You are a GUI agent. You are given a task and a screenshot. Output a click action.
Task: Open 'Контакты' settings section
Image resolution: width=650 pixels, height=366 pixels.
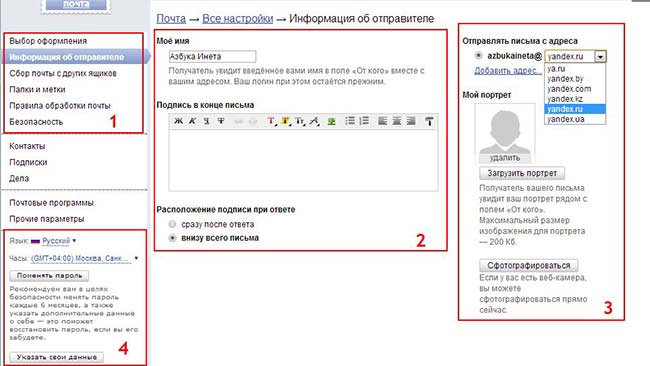click(x=27, y=146)
